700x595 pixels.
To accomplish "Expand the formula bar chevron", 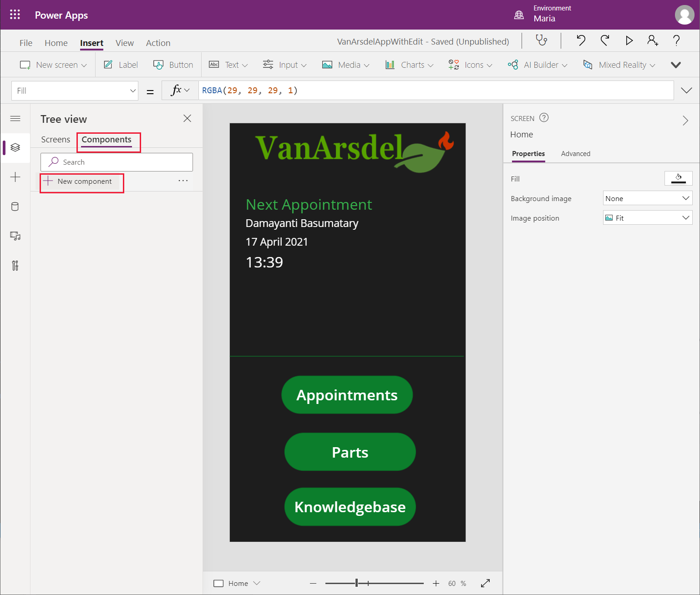I will pos(686,91).
